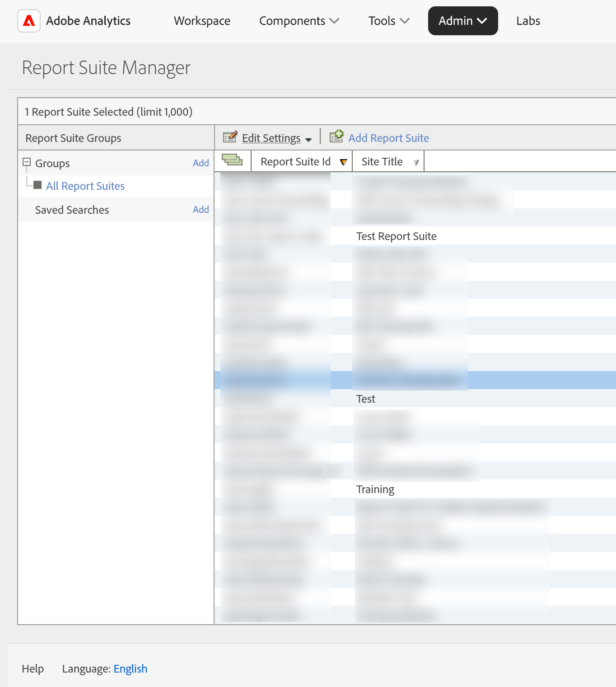
Task: Click the Adobe Analytics product name
Action: [x=88, y=21]
